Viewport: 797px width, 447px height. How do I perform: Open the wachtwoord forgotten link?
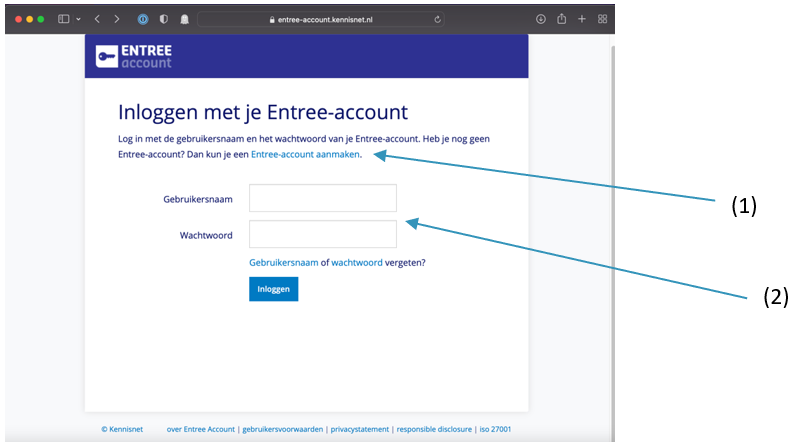coord(357,262)
